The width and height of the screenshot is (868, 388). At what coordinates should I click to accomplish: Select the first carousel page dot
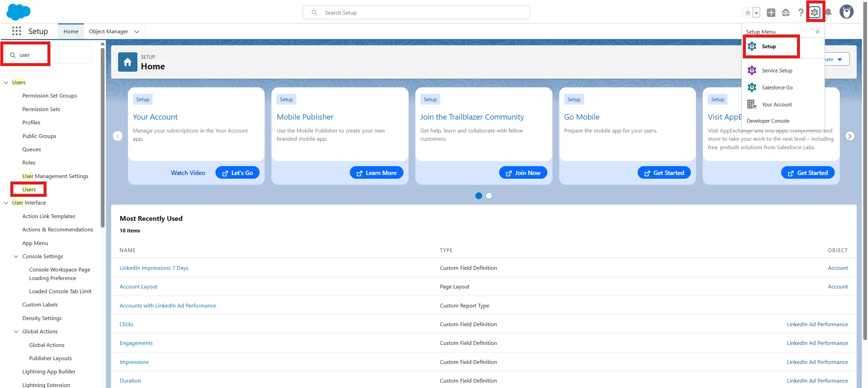pyautogui.click(x=478, y=196)
